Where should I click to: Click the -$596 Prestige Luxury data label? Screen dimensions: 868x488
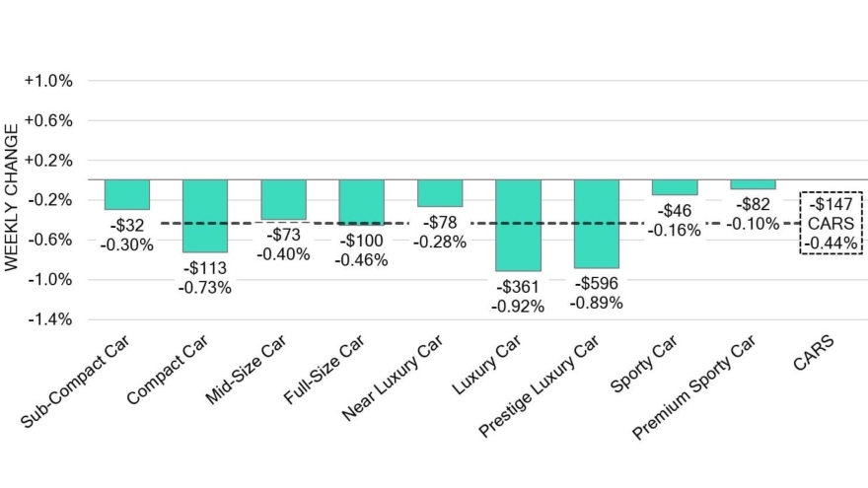tap(596, 293)
